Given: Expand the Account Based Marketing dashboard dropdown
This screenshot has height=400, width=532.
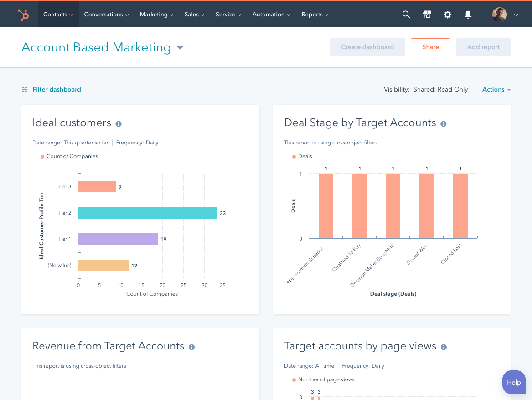Looking at the screenshot, I should click(x=180, y=48).
